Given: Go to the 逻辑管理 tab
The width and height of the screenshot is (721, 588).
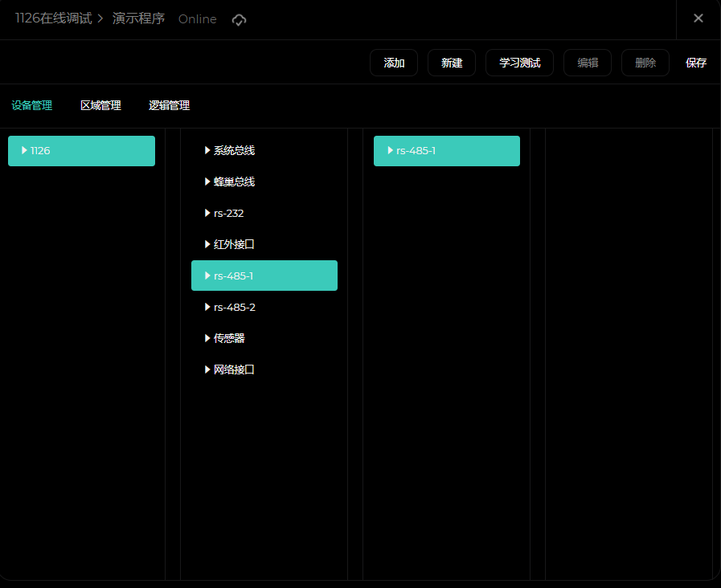Looking at the screenshot, I should [169, 105].
